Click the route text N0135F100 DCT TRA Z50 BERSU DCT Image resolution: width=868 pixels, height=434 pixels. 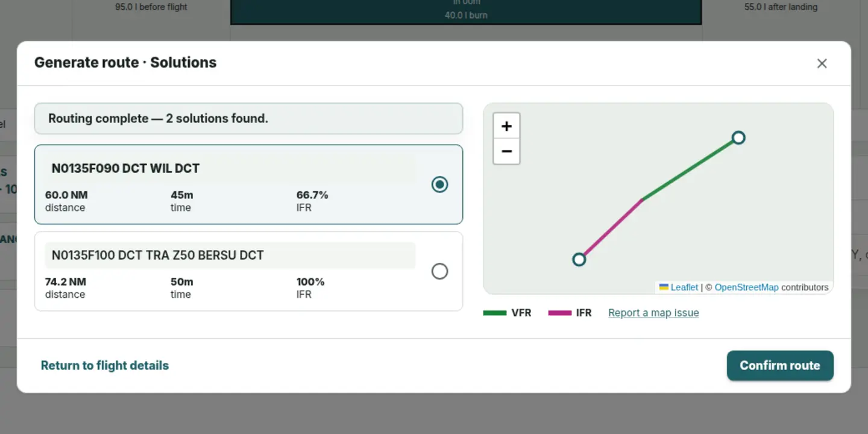pyautogui.click(x=157, y=256)
